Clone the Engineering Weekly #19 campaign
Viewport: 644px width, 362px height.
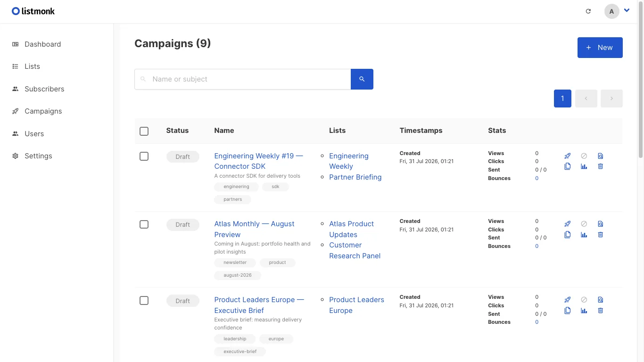[568, 166]
